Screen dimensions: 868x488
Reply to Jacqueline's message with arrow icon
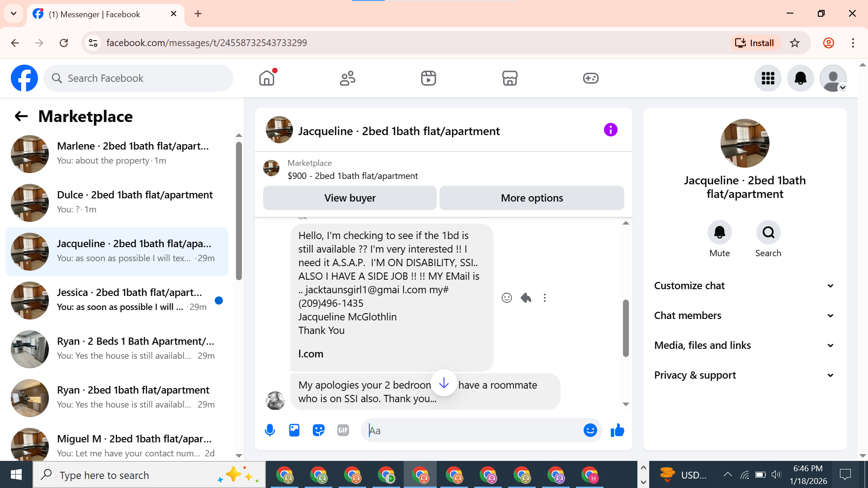pyautogui.click(x=526, y=298)
